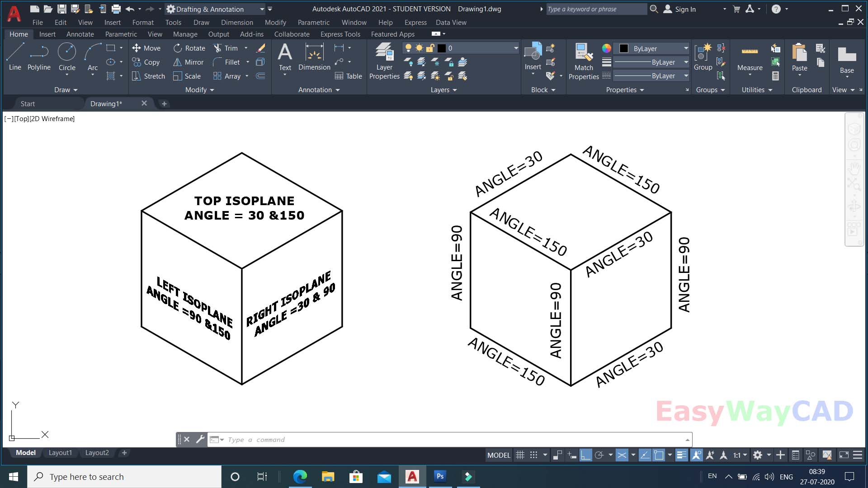Screen dimensions: 868x488
Task: Toggle grid display in status bar
Action: pyautogui.click(x=520, y=455)
